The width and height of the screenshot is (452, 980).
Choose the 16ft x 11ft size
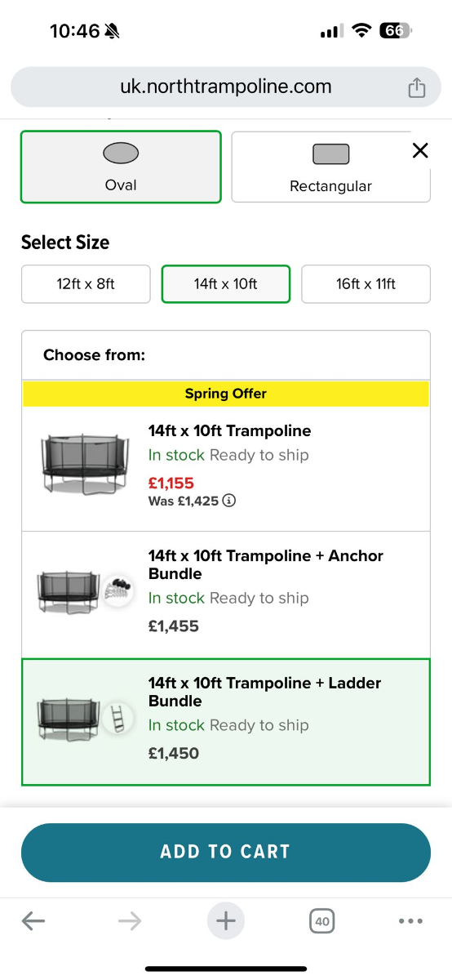pos(366,284)
